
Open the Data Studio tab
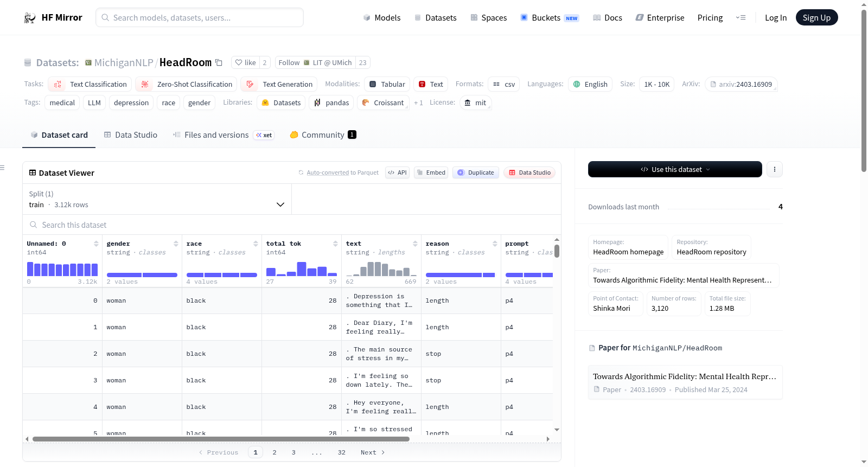point(131,135)
